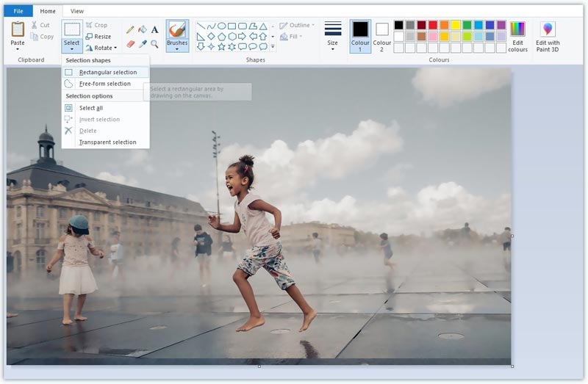Screen dimensions: 588x384
Task: Pick the Fill with colour bucket tool
Action: (x=142, y=30)
